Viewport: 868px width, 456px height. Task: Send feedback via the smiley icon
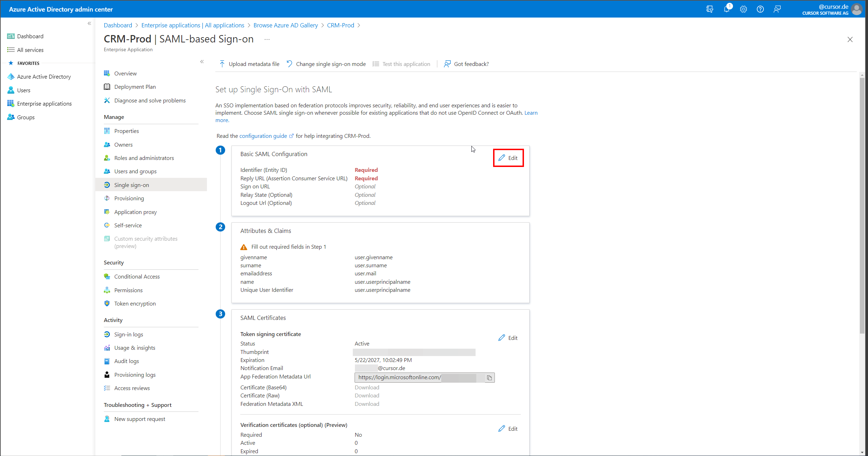tap(777, 9)
